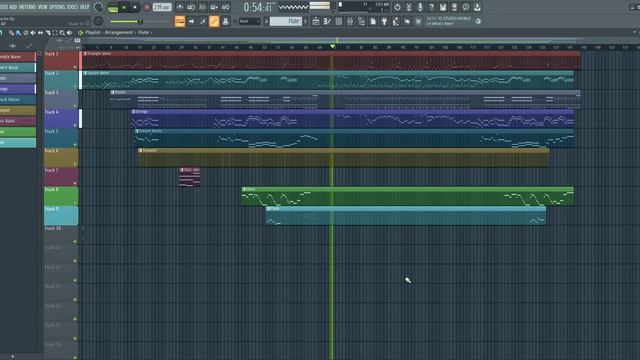
Task: Click the CPU and memory meter panel
Action: coord(365,7)
